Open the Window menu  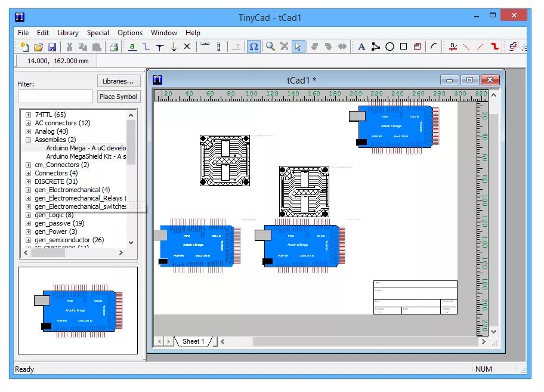pos(164,33)
